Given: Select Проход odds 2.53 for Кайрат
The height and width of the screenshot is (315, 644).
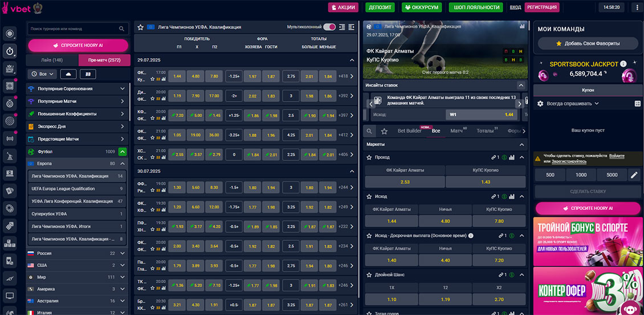Looking at the screenshot, I should (x=405, y=182).
